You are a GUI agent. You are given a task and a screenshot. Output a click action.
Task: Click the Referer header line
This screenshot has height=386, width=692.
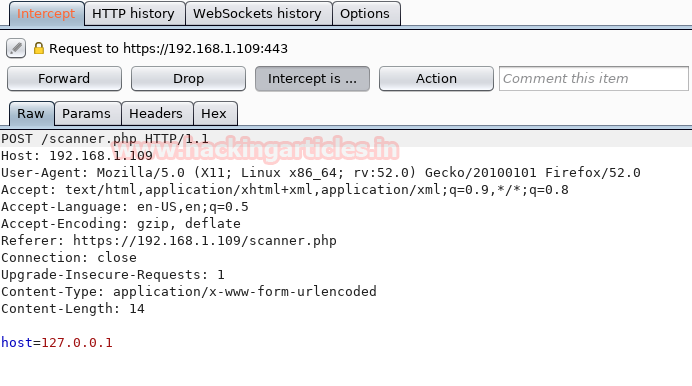(x=169, y=240)
